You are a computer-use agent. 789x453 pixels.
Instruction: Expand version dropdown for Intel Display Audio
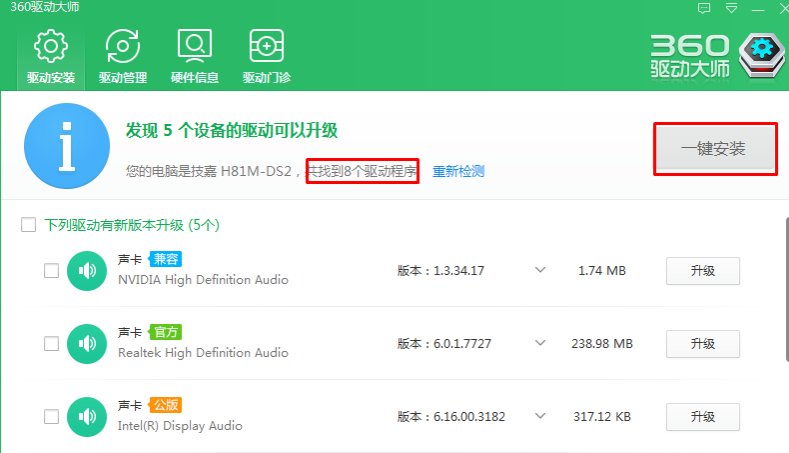point(540,417)
